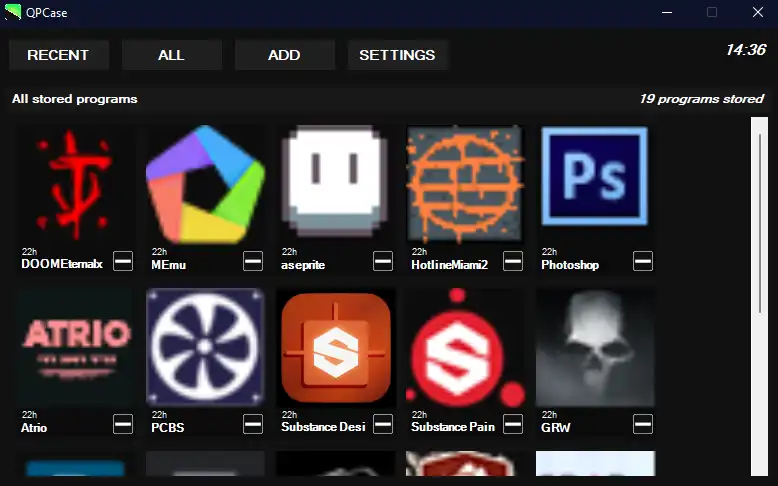
Task: Remove DOOMEternalx with its minus button
Action: coord(123,261)
